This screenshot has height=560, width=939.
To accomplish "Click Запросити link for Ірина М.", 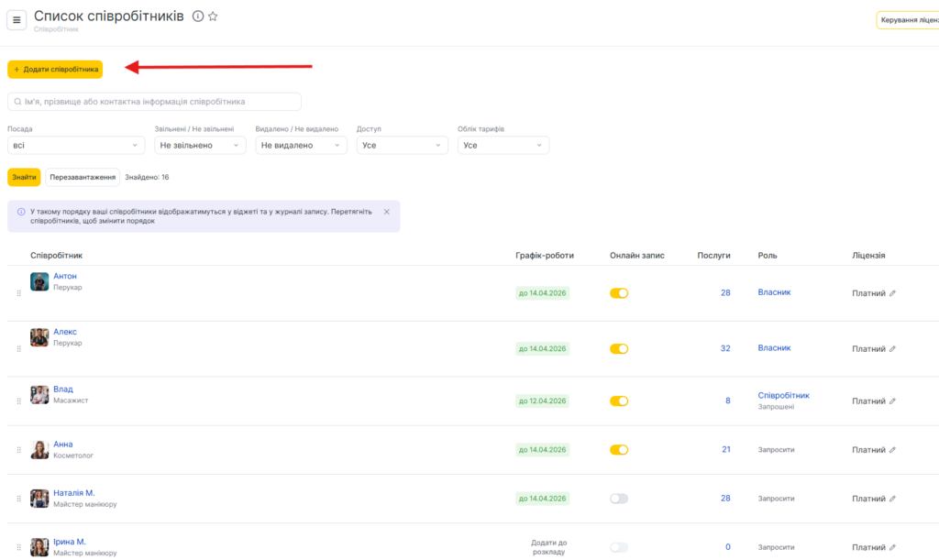I will coord(776,547).
